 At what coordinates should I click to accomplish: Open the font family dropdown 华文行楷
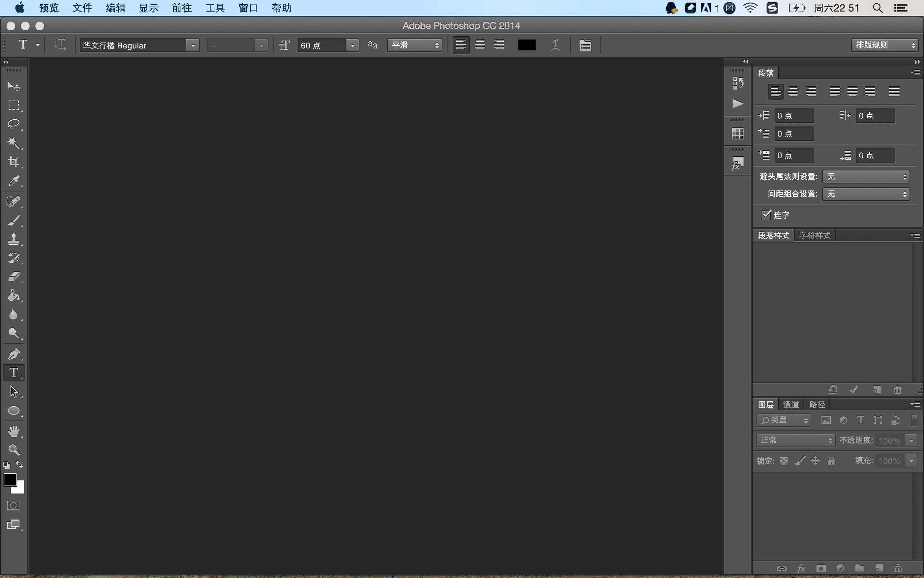click(193, 45)
